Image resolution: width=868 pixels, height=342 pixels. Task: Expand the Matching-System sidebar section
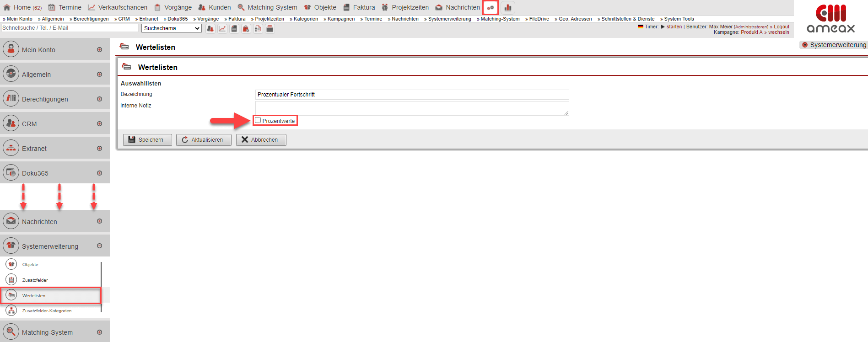click(99, 332)
